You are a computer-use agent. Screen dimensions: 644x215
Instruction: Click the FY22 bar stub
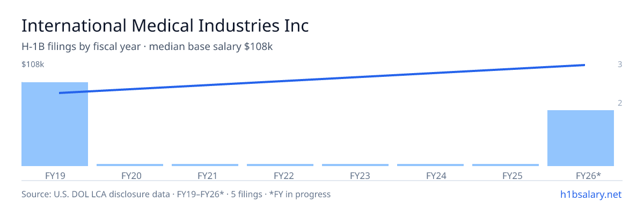[x=280, y=165]
